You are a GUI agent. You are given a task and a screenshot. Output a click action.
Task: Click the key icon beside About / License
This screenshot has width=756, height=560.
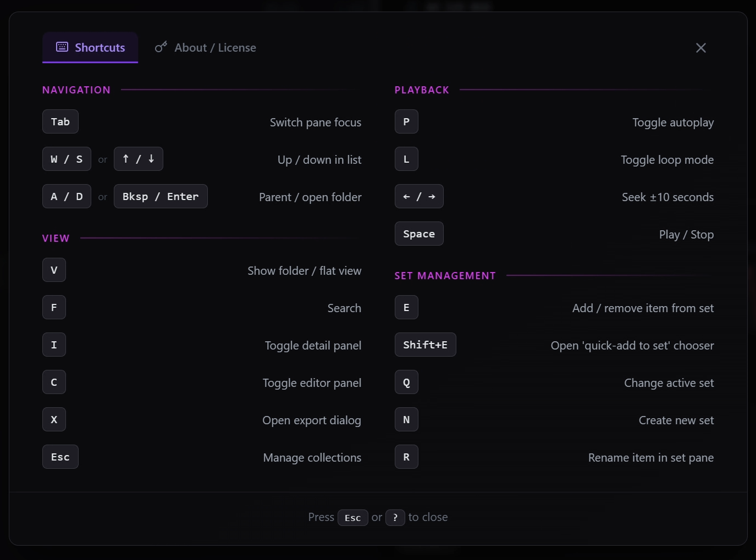(161, 47)
